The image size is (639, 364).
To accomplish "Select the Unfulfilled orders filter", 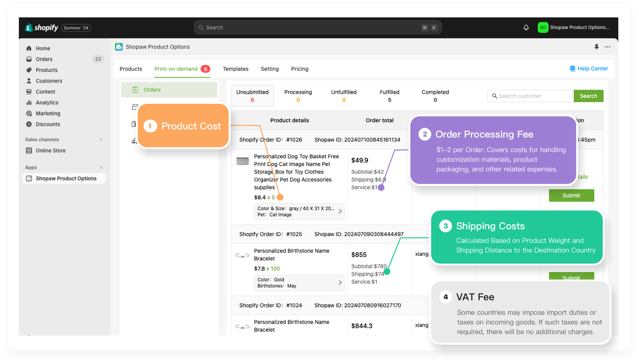I will (344, 96).
